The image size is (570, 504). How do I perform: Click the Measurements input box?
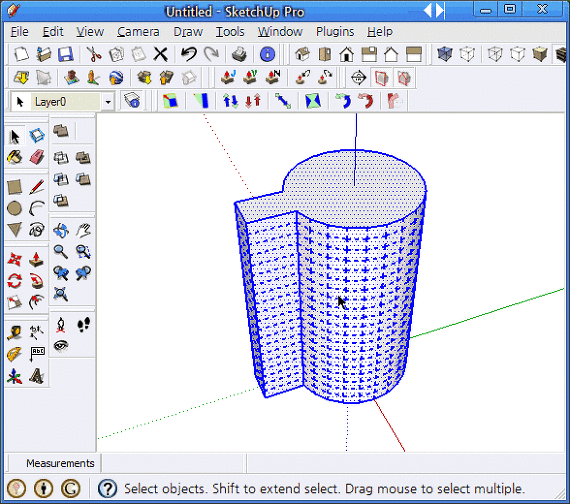point(172,463)
